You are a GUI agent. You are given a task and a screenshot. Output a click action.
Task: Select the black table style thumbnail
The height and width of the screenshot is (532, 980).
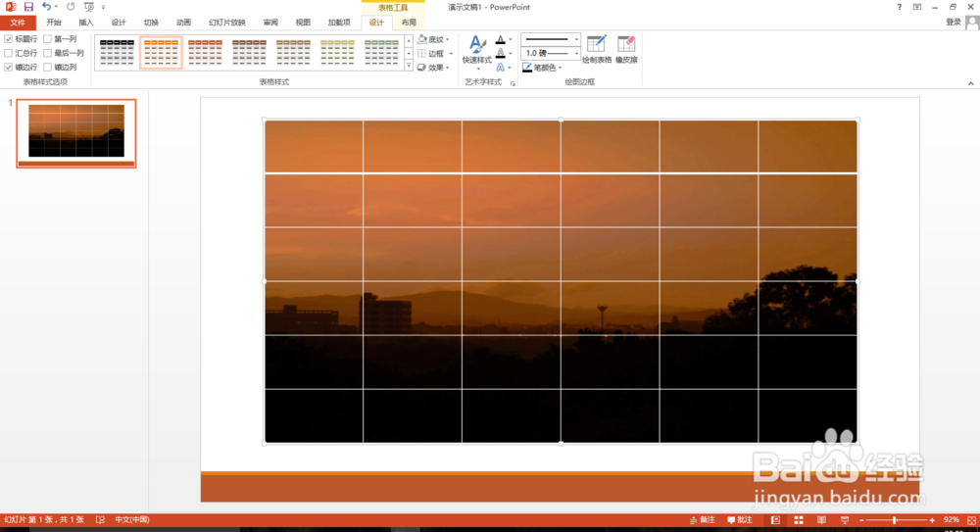click(x=117, y=52)
